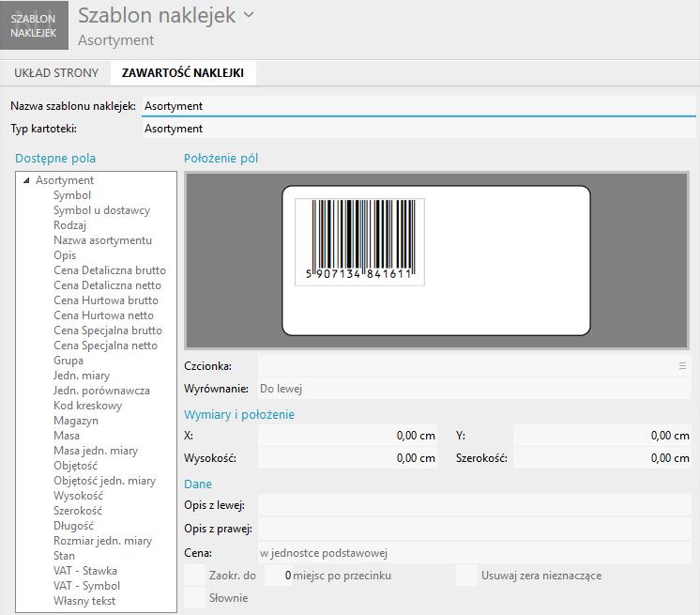Select 'Długość' field
The width and height of the screenshot is (700, 615).
click(74, 526)
